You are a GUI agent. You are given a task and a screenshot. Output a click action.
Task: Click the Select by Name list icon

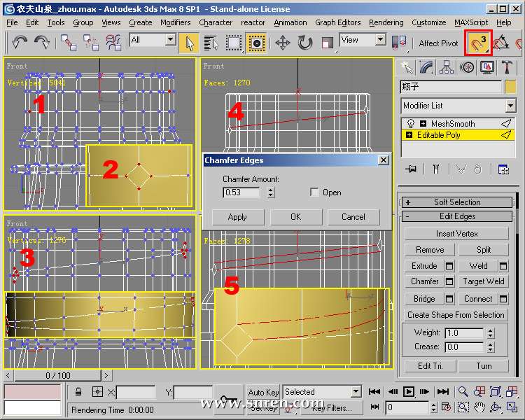[x=211, y=43]
